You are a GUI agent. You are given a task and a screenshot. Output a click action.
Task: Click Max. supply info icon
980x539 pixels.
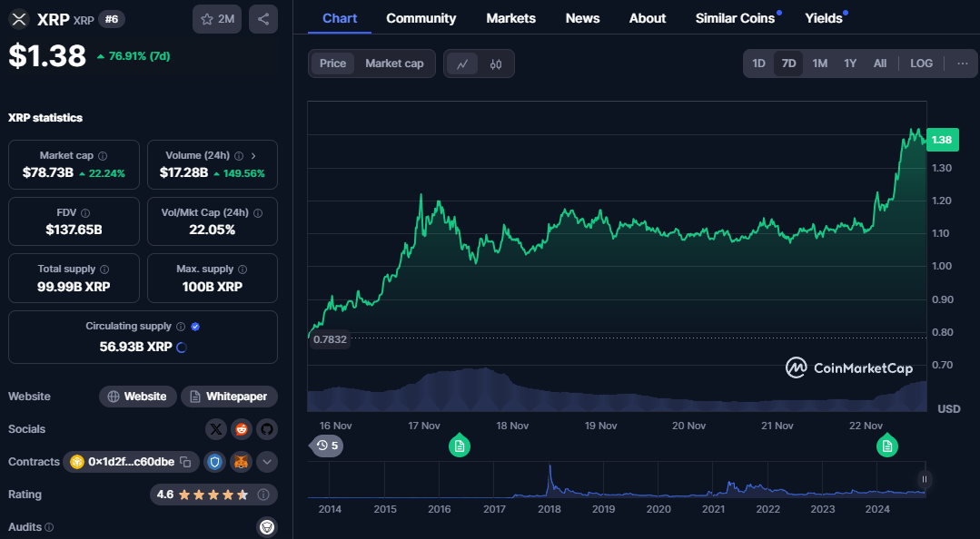[243, 269]
